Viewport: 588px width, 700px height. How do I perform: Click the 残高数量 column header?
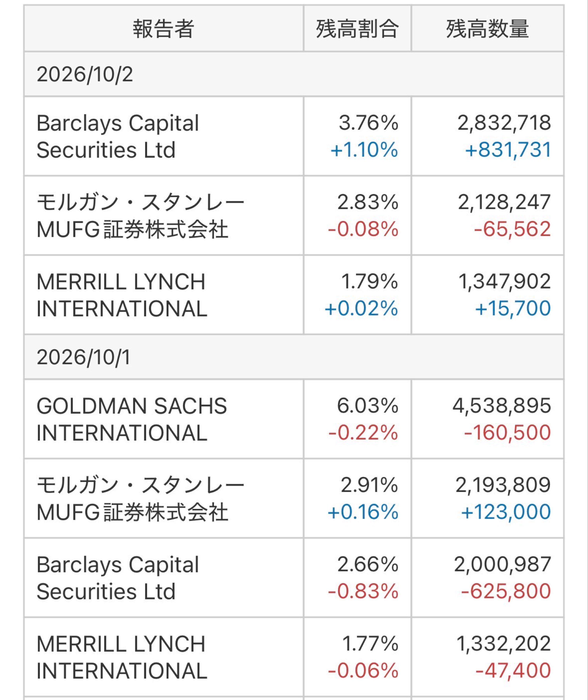tap(487, 29)
